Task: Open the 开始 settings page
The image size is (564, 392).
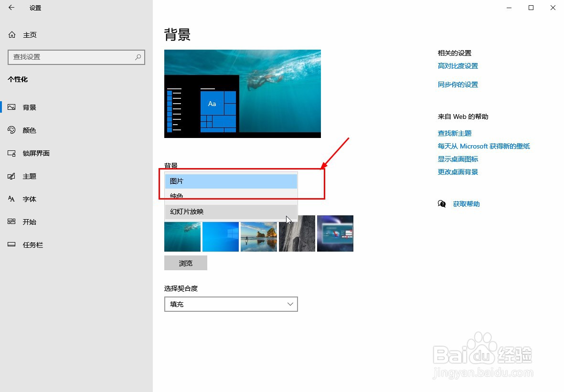Action: click(29, 222)
